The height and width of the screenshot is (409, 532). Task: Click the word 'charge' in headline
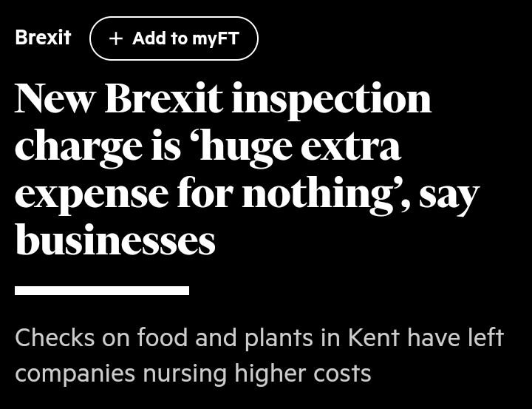coord(79,148)
